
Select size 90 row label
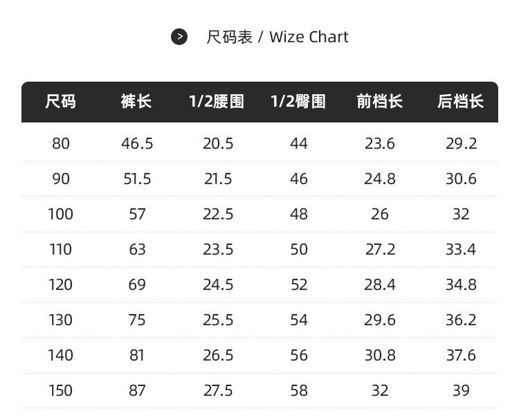61,179
